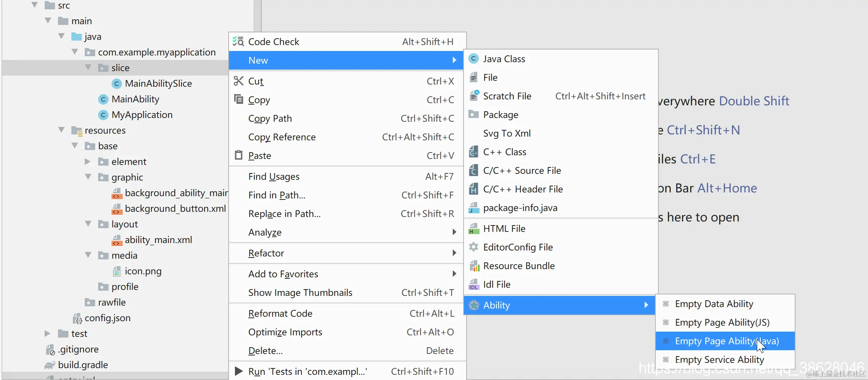Collapse the media folder arrow
The height and width of the screenshot is (380, 868).
88,255
